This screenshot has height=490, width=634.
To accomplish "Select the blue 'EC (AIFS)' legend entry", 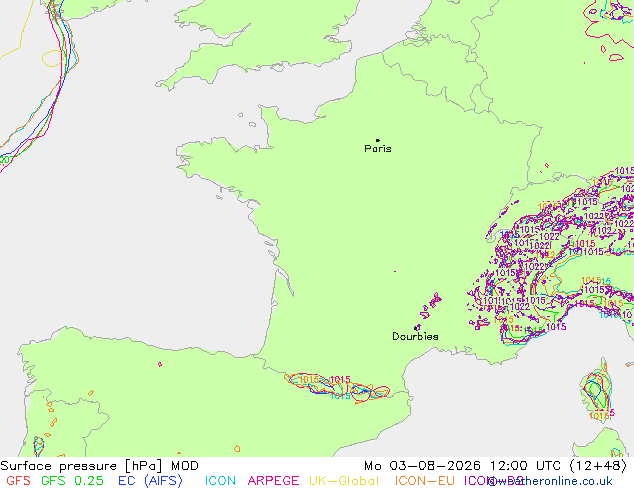I will pyautogui.click(x=150, y=481).
